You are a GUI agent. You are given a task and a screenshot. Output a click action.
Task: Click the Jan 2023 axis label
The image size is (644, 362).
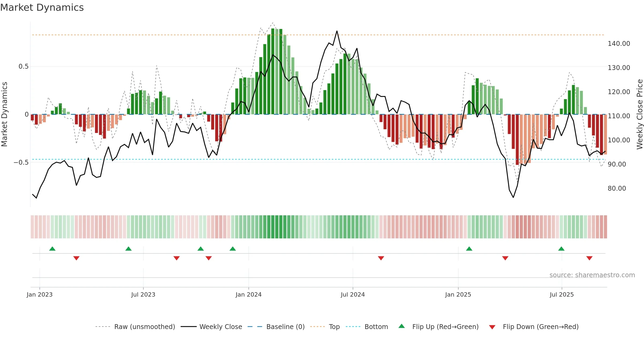pyautogui.click(x=40, y=294)
